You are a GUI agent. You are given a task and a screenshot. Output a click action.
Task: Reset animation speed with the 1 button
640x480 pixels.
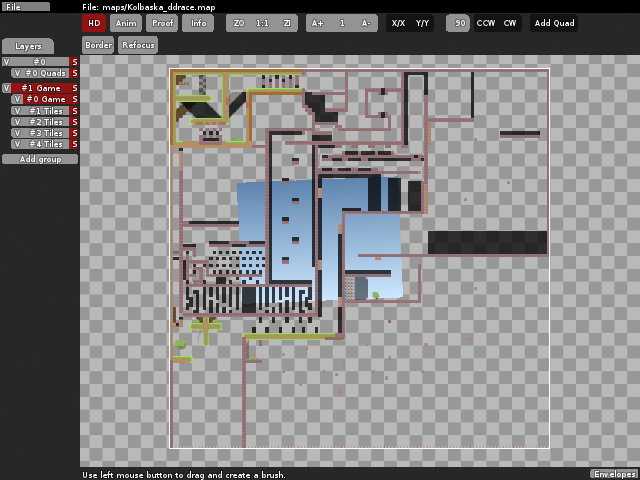(342, 23)
